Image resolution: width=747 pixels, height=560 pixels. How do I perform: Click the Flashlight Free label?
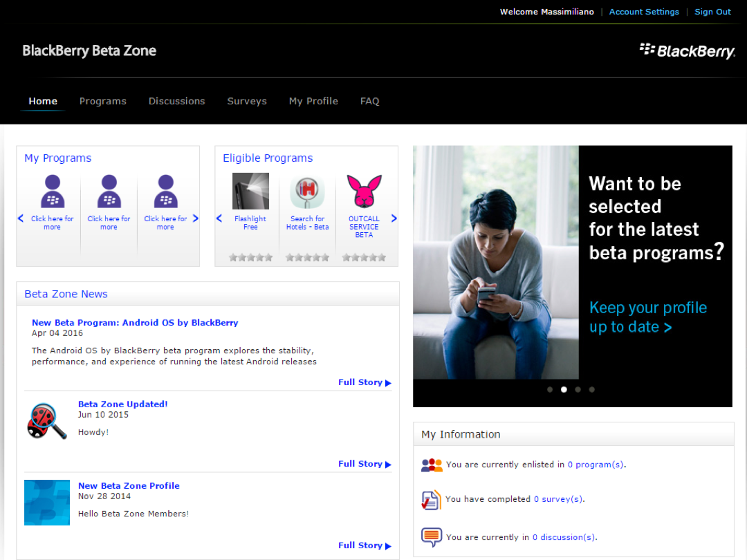pos(250,223)
